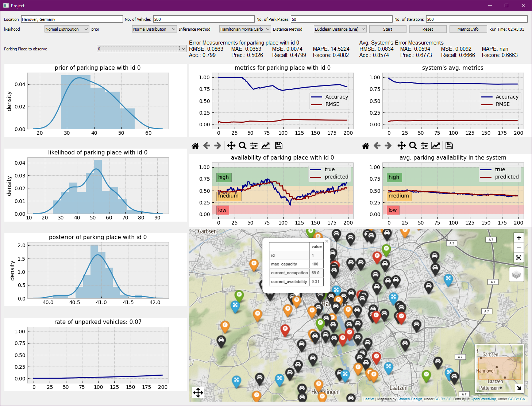Maximize the Project window
Image resolution: width=532 pixels, height=406 pixels.
[506, 5]
